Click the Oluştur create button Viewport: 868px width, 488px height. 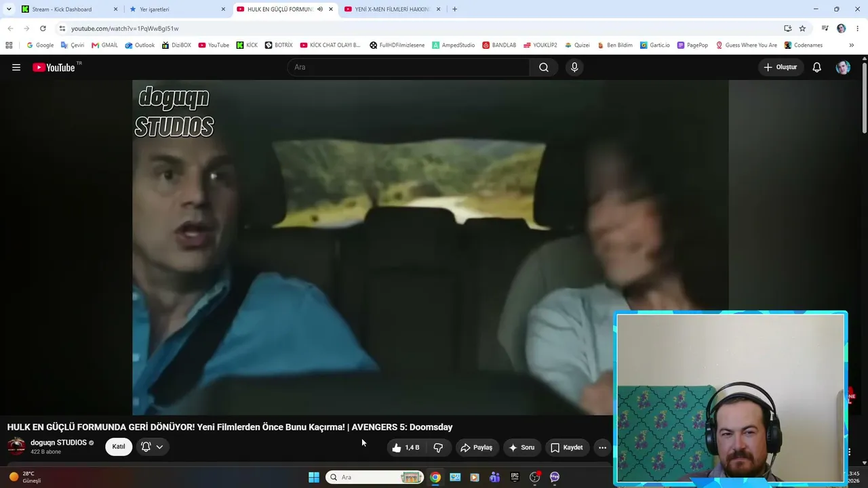(x=781, y=67)
